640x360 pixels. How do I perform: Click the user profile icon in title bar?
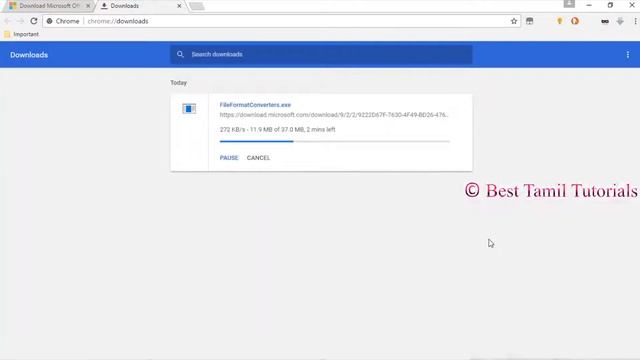[569, 4]
